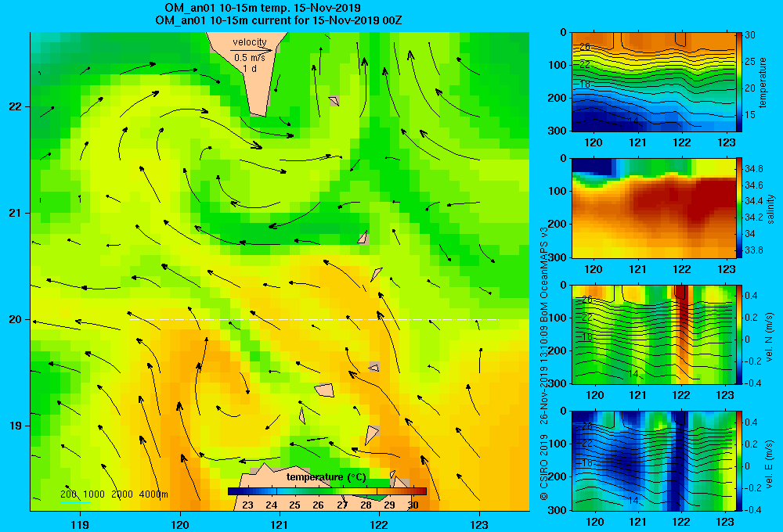Click the '26' tick on map temperature colorbar
Viewport: 783px width, 532px height.
318,505
